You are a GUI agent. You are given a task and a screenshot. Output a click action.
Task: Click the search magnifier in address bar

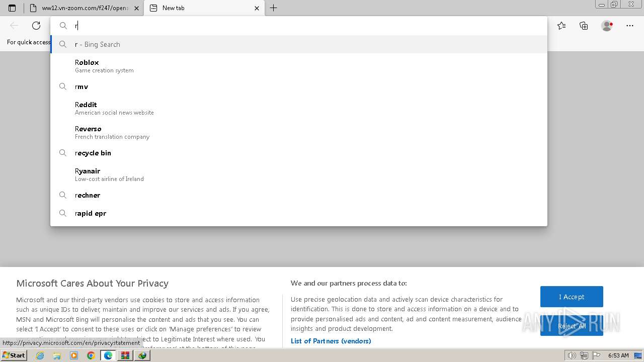point(63,26)
